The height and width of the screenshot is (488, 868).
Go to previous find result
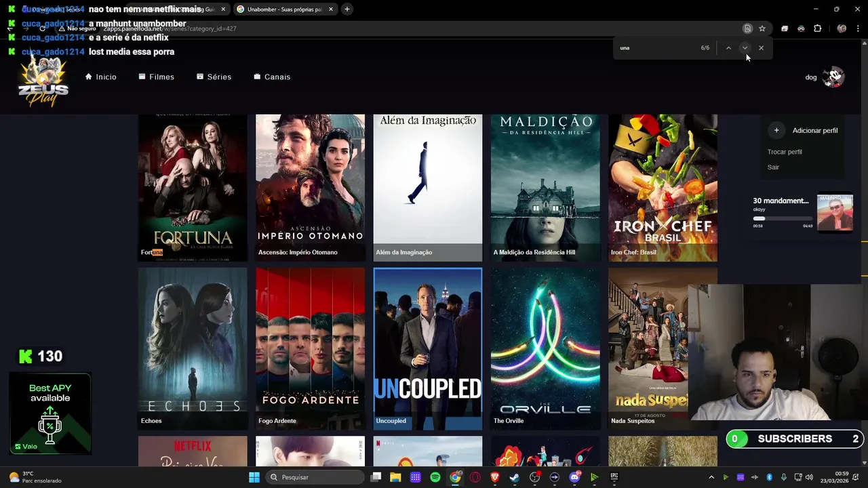728,48
